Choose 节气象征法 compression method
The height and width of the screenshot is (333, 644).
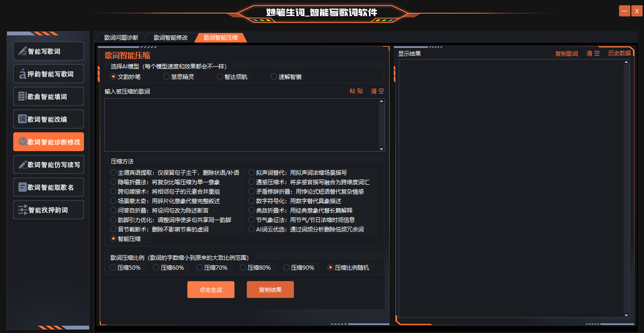[x=301, y=220]
